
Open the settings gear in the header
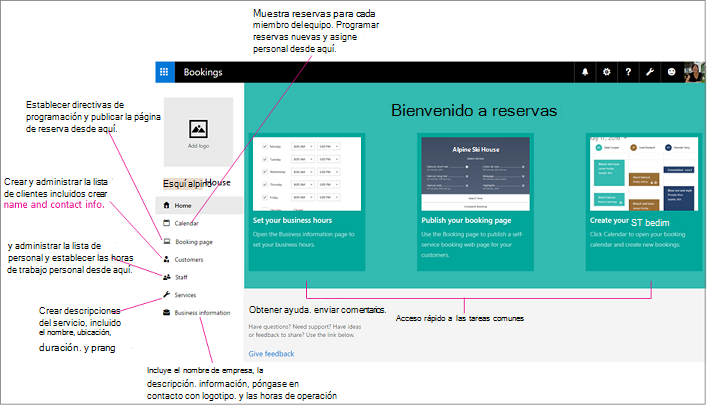click(x=606, y=72)
